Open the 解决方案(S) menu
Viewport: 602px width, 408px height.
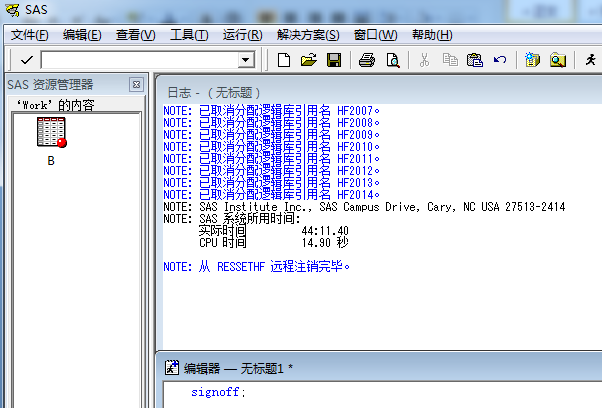308,35
